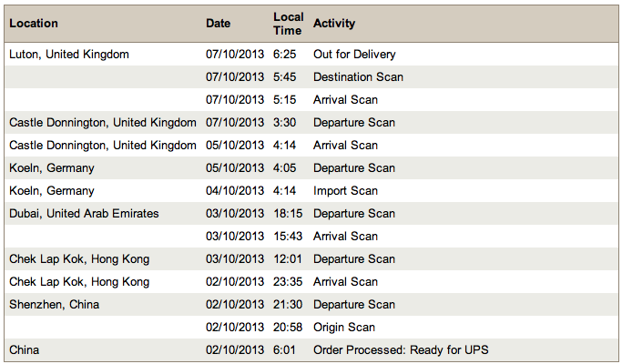Click the Import Scan activity
This screenshot has height=364, width=622.
tap(344, 191)
